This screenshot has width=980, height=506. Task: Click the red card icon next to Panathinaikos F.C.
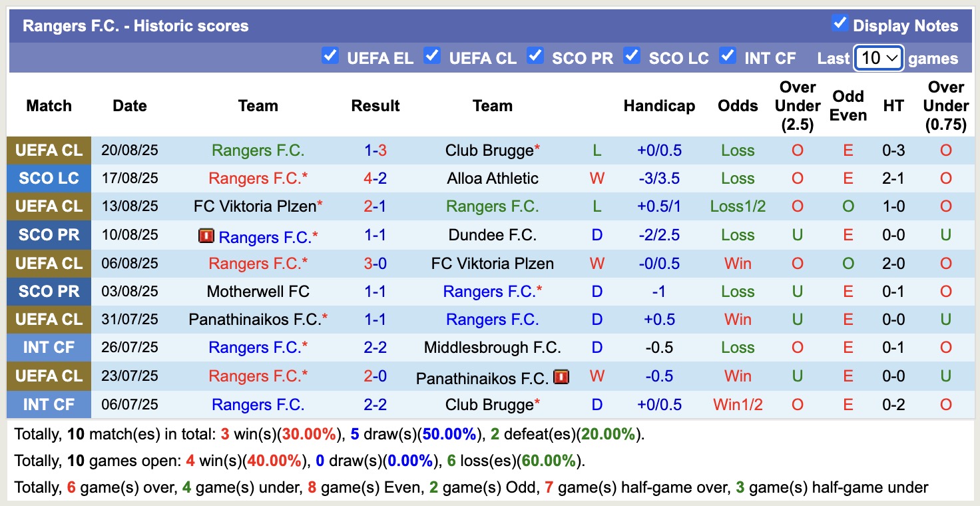point(563,376)
